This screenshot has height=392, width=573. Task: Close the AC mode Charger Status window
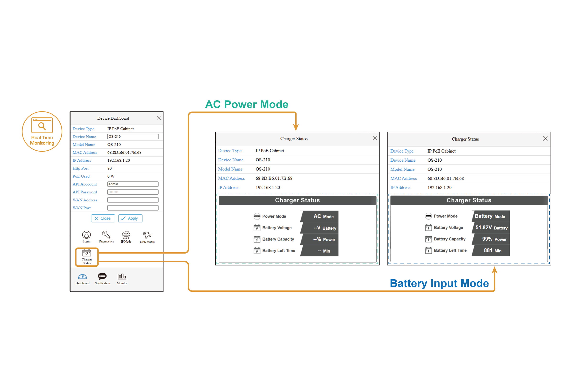pyautogui.click(x=375, y=138)
